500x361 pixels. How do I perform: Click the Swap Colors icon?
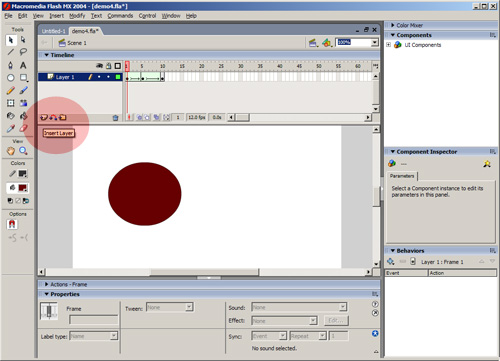[26, 201]
